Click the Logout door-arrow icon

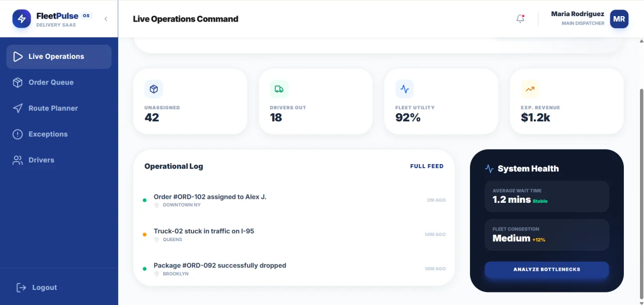click(21, 287)
